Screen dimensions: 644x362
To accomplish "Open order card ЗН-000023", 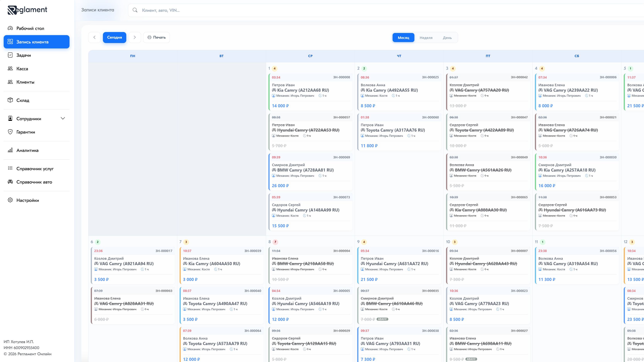I will coord(488,305).
